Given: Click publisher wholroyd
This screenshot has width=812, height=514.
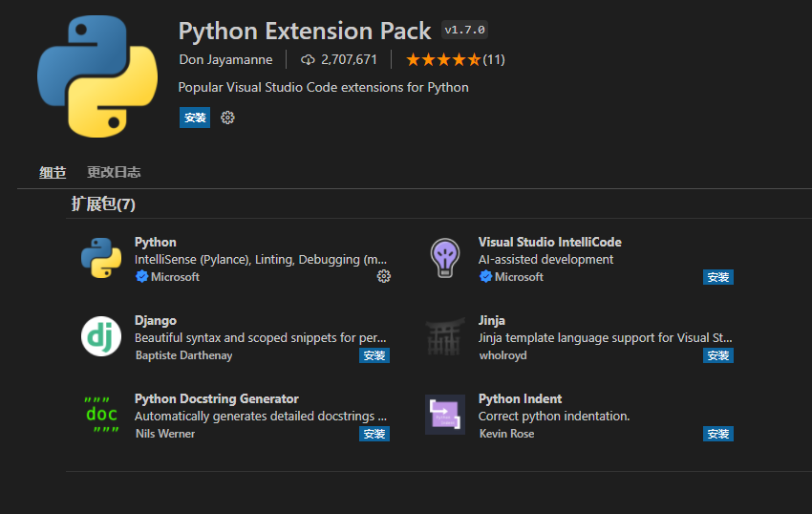Looking at the screenshot, I should pyautogui.click(x=502, y=355).
